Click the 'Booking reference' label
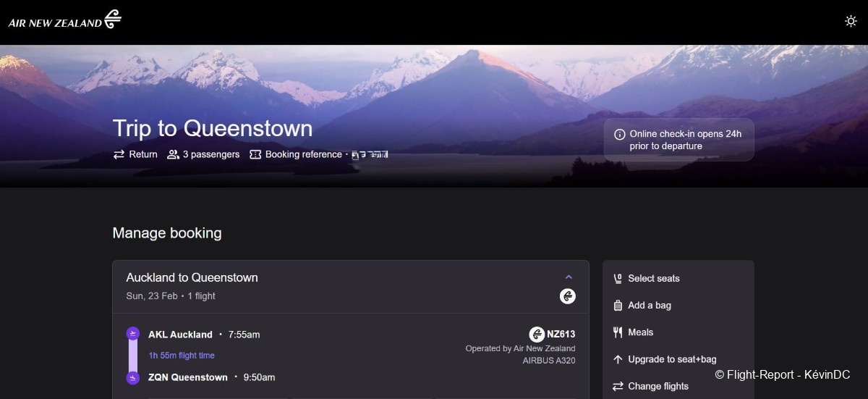Viewport: 868px width, 399px height. pos(304,154)
